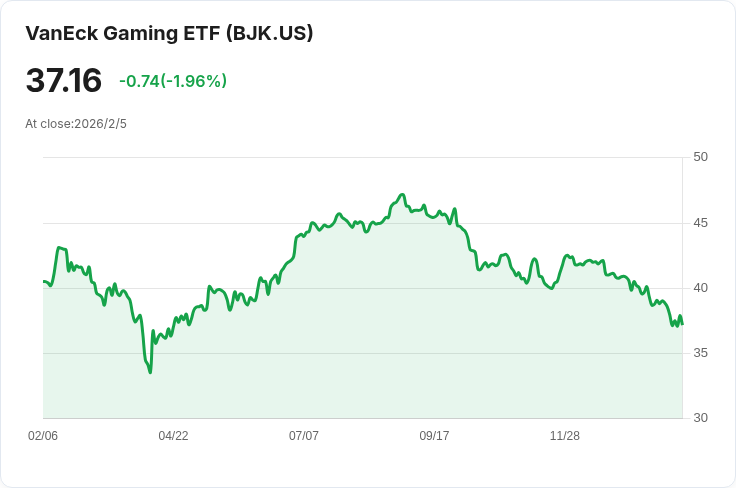Click the 30 y-axis label
Viewport: 736px width, 488px height.
pos(700,418)
